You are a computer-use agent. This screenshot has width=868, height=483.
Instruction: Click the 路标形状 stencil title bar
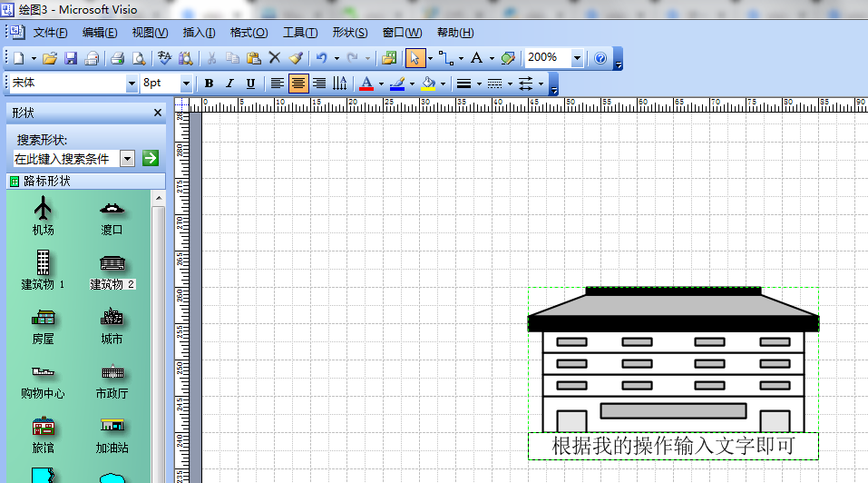pyautogui.click(x=86, y=182)
